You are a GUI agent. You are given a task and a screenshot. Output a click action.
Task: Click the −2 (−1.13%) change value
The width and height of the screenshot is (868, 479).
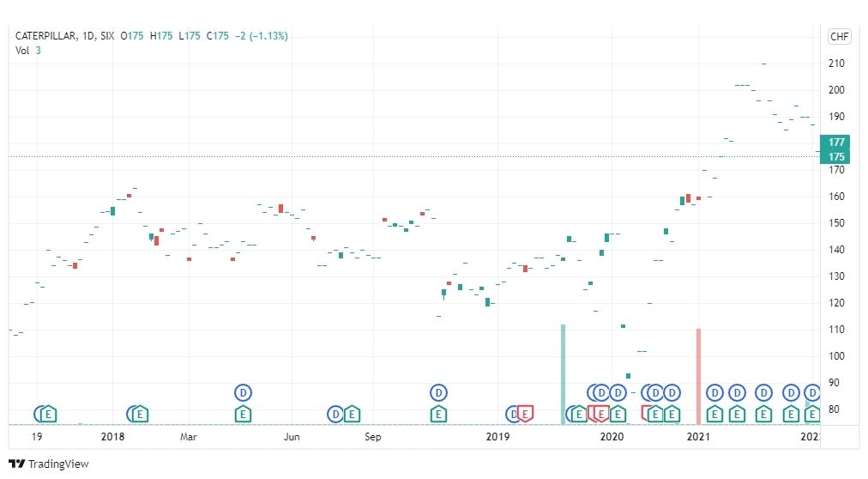click(x=262, y=36)
